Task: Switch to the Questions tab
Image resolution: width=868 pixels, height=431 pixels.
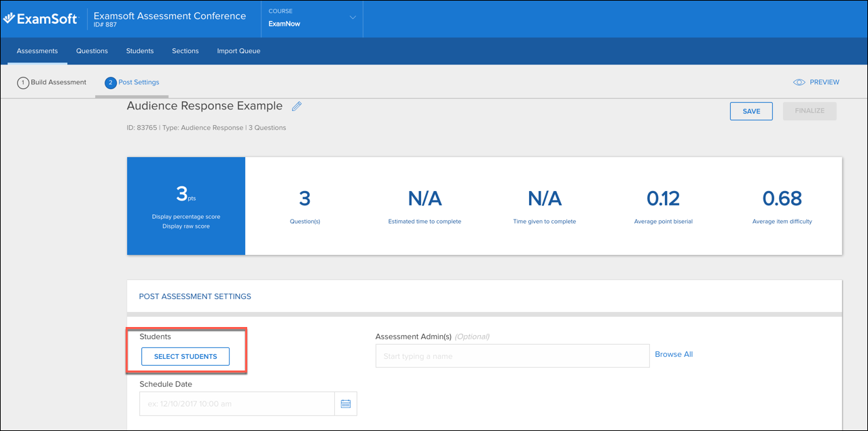Action: pos(92,51)
